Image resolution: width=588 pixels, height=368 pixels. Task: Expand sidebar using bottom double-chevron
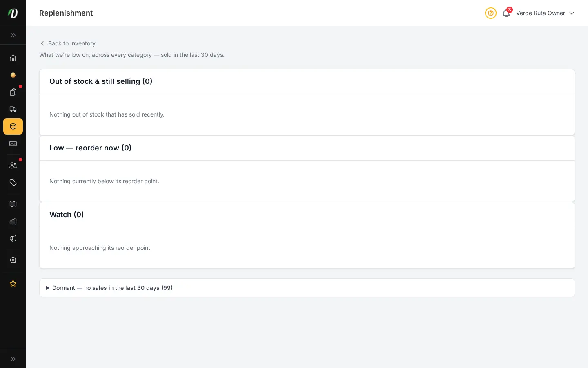[13, 359]
